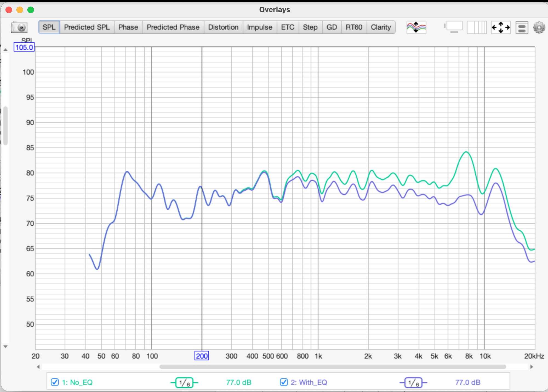Switch to the Distortion tab

(223, 27)
